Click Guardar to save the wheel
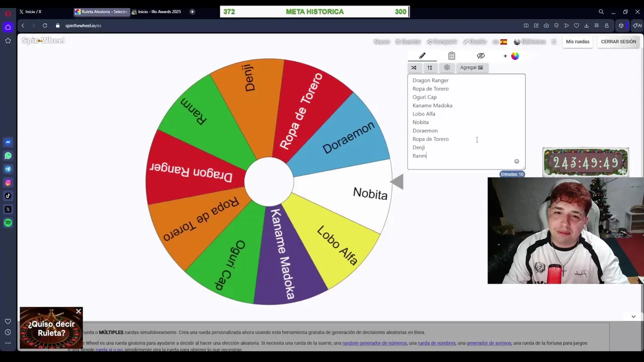Image resolution: width=644 pixels, height=362 pixels. coord(408,42)
